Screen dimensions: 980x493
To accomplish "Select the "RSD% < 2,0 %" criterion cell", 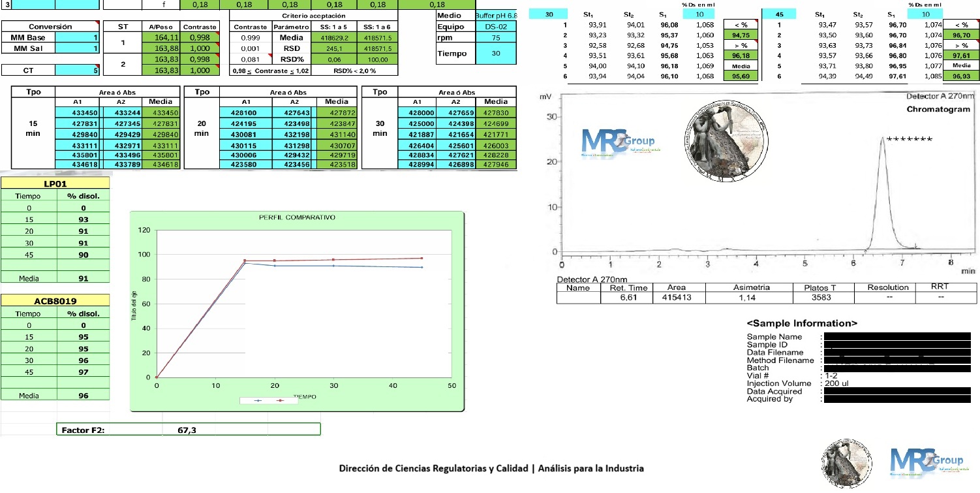I will (x=354, y=70).
